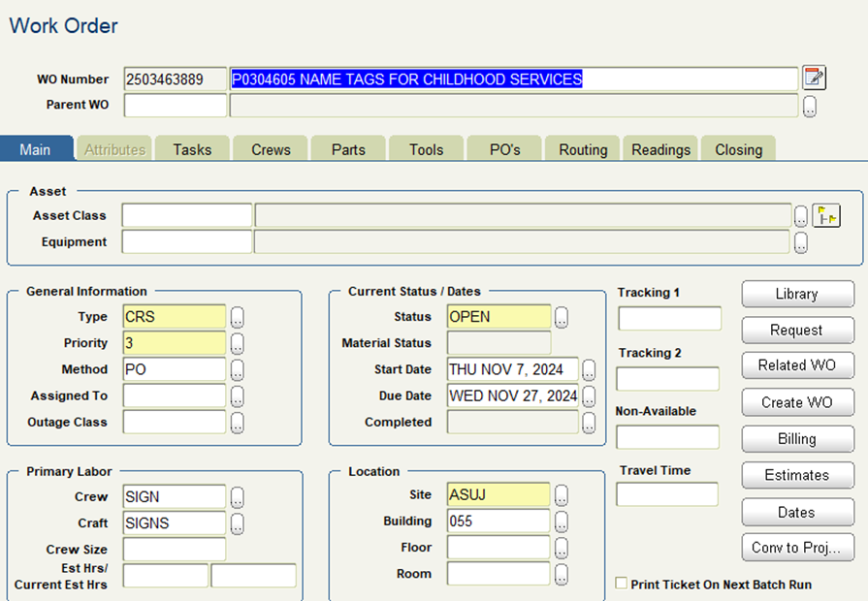Open lookup list for Crew field

237,497
